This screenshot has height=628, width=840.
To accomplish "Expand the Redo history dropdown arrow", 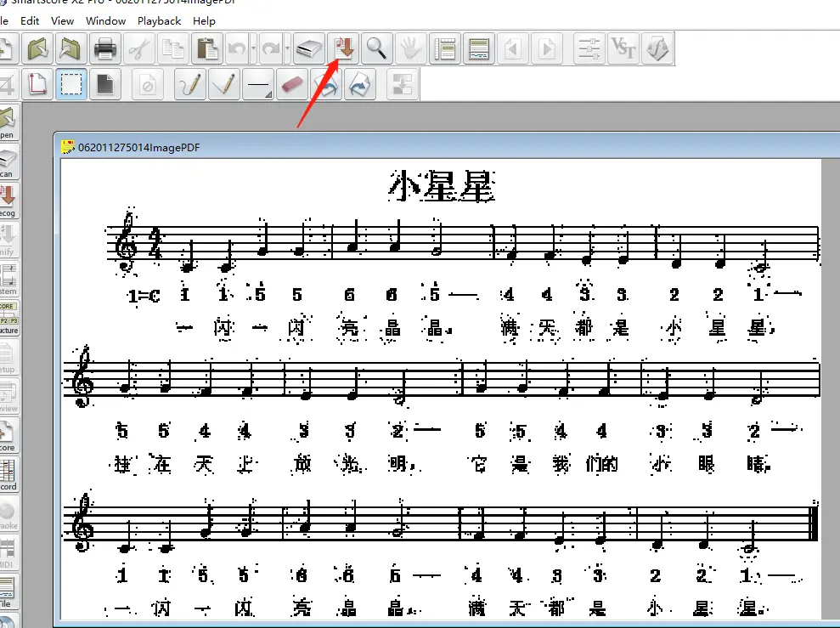I will [x=288, y=48].
